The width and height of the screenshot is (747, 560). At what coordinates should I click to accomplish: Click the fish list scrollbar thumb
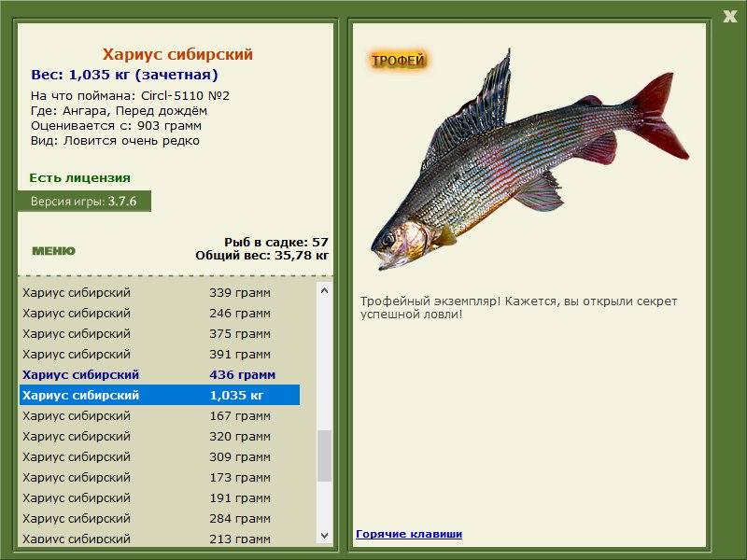(x=324, y=456)
